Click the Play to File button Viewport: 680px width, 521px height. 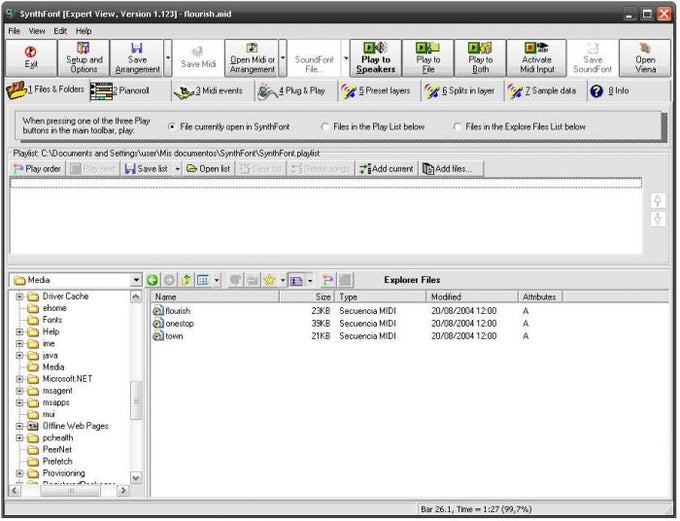pyautogui.click(x=428, y=58)
